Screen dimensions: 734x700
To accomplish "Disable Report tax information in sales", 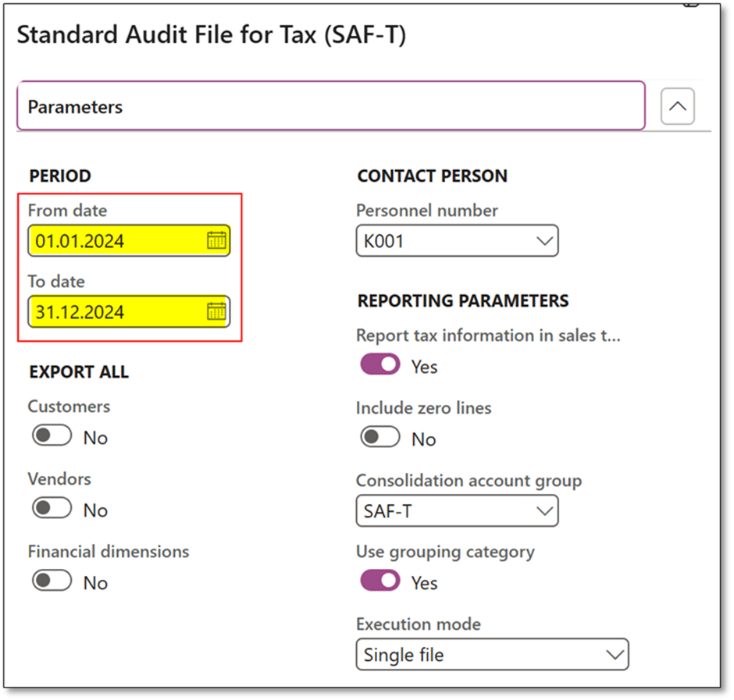I will [x=379, y=364].
